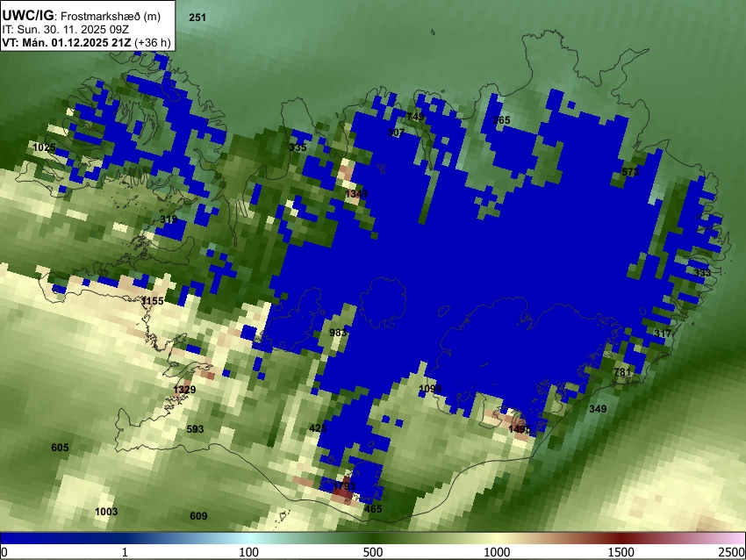Click the map value 1025
Image resolution: width=746 pixels, height=560 pixels.
coord(44,147)
